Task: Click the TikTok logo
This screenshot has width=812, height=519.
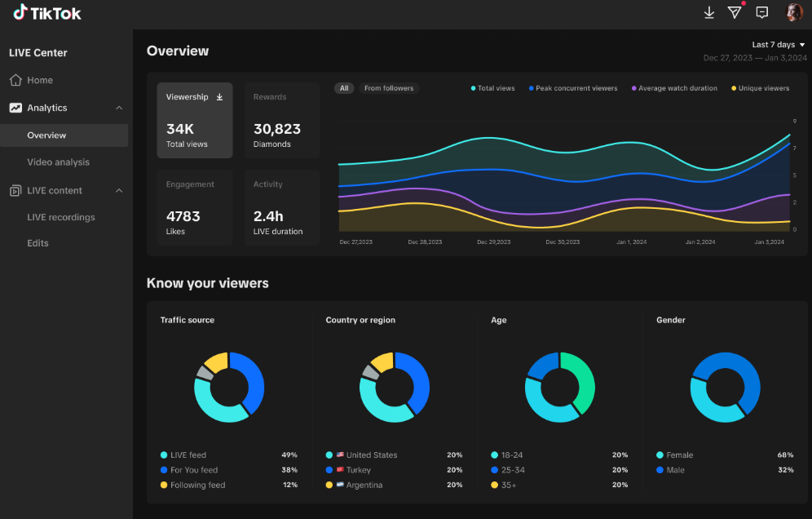Action: click(x=47, y=12)
